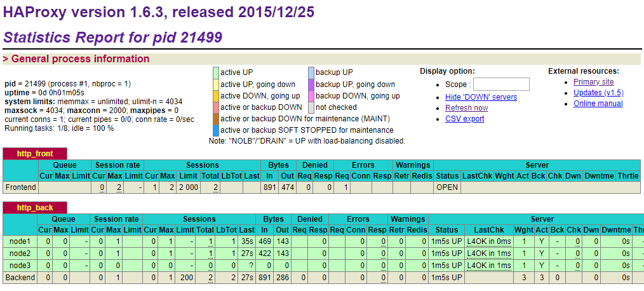Click the active UP, going down swatch
Image resolution: width=644 pixels, height=291 pixels.
(x=216, y=85)
